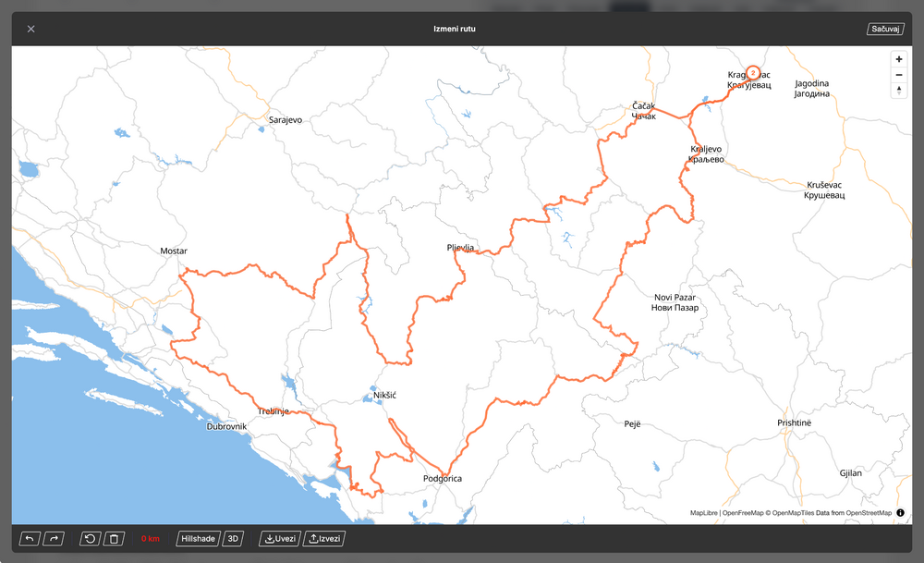Import a route with the Uvezi button

(x=280, y=539)
